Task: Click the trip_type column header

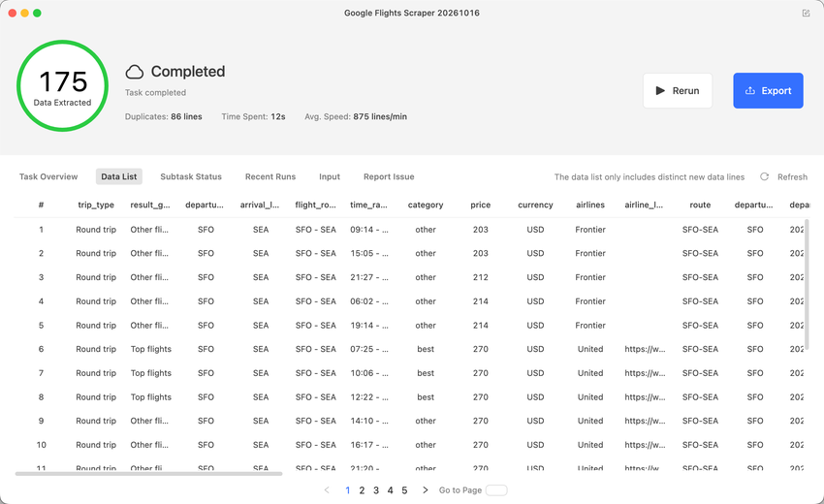Action: click(96, 205)
